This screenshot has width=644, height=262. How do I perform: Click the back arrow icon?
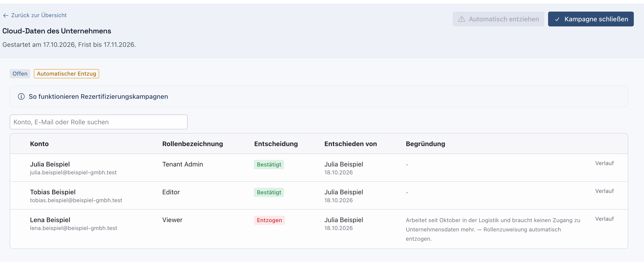coord(6,16)
